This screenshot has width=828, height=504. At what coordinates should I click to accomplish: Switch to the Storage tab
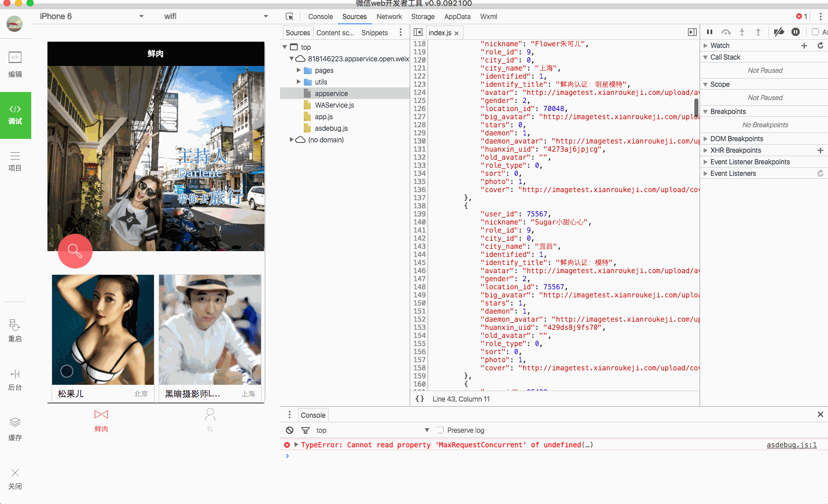[x=423, y=17]
